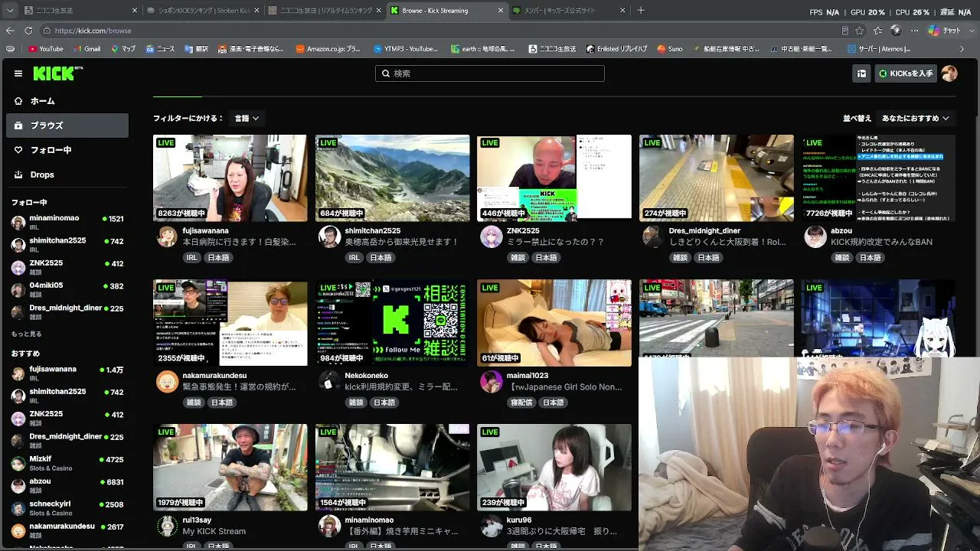
Task: Open the YouTube bookmark
Action: (46, 49)
